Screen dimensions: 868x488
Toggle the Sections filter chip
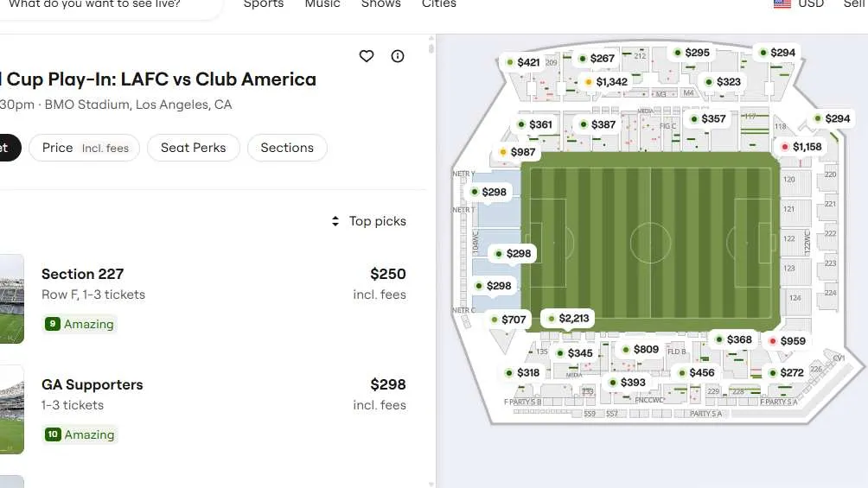[x=287, y=148]
